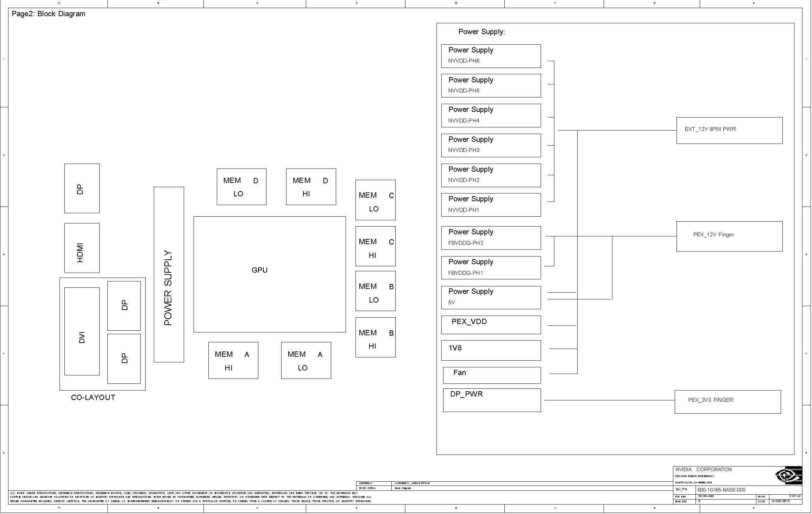Select the MEM D LO block

[x=241, y=187]
